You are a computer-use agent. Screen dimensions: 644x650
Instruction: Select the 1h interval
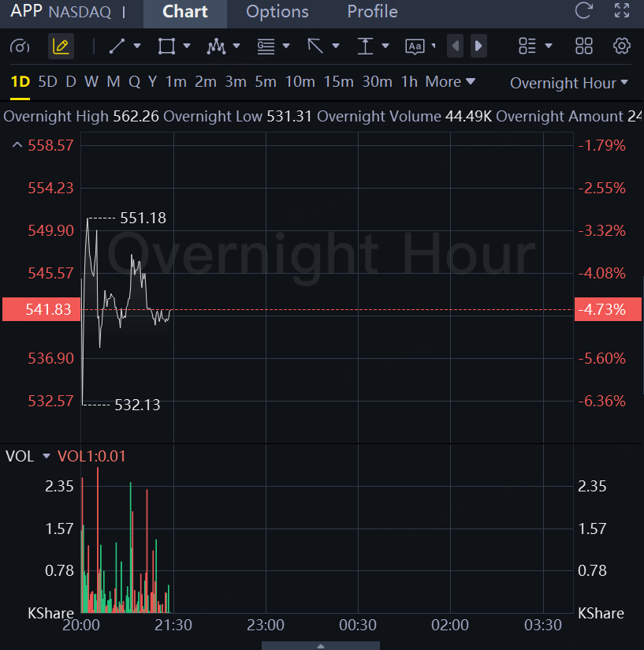pyautogui.click(x=409, y=82)
